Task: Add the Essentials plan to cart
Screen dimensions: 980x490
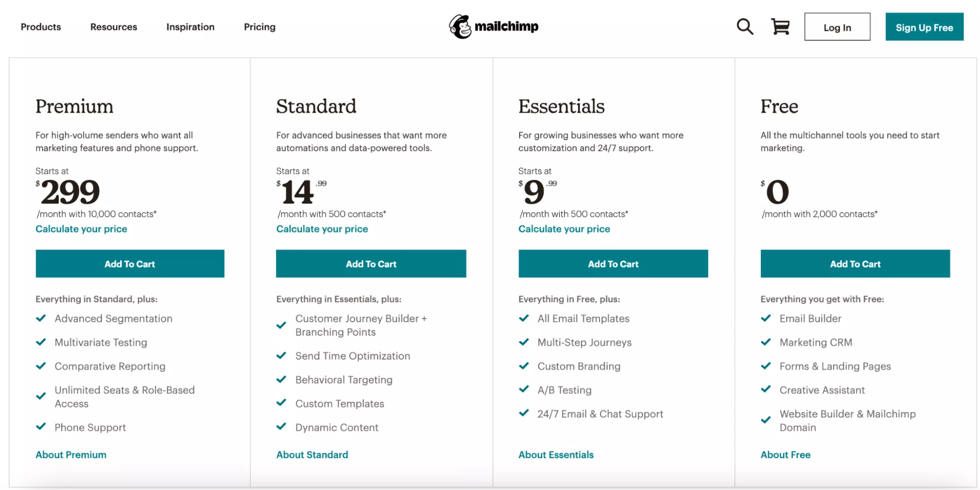Action: (613, 264)
